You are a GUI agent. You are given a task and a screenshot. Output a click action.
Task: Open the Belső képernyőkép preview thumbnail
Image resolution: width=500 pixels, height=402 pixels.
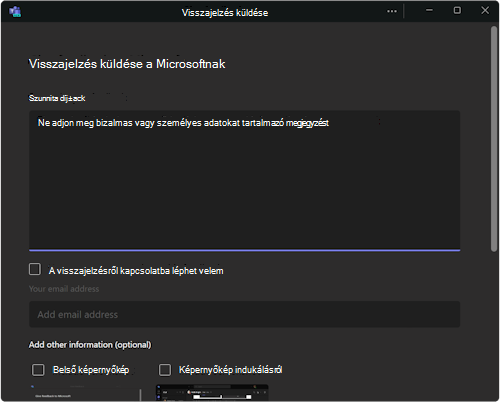pyautogui.click(x=85, y=393)
